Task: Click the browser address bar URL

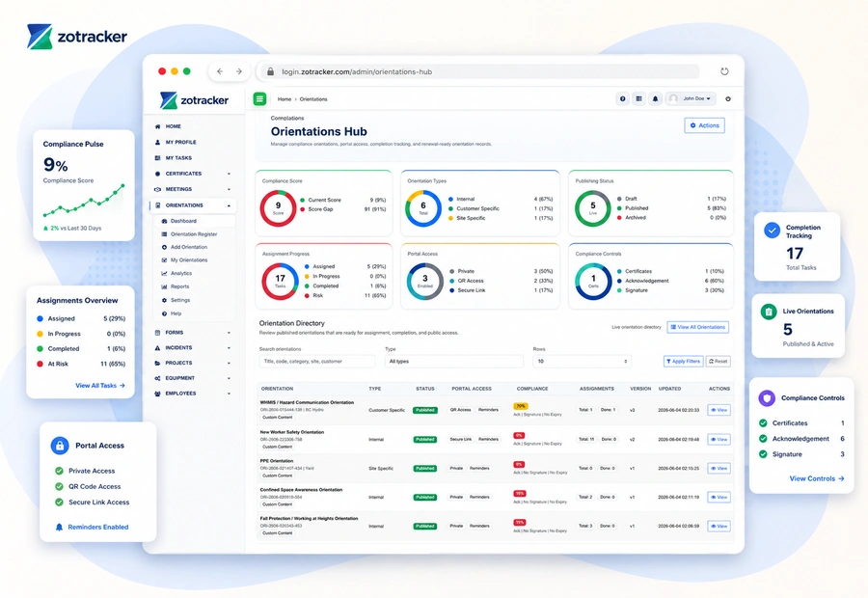Action: click(x=357, y=71)
